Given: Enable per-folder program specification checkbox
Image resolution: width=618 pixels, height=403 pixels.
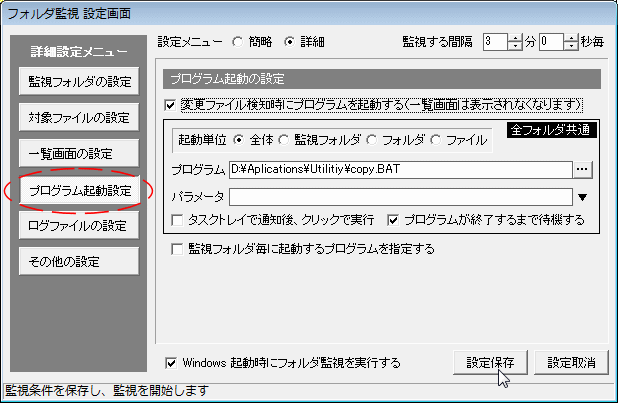Looking at the screenshot, I should (x=178, y=248).
